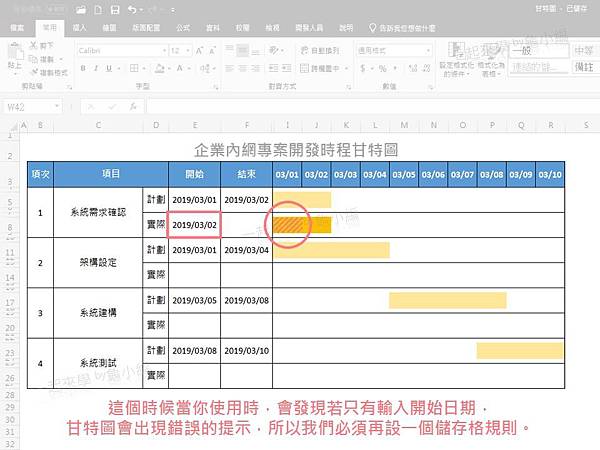
Task: Select the 03/05 date header cell
Action: [x=404, y=174]
